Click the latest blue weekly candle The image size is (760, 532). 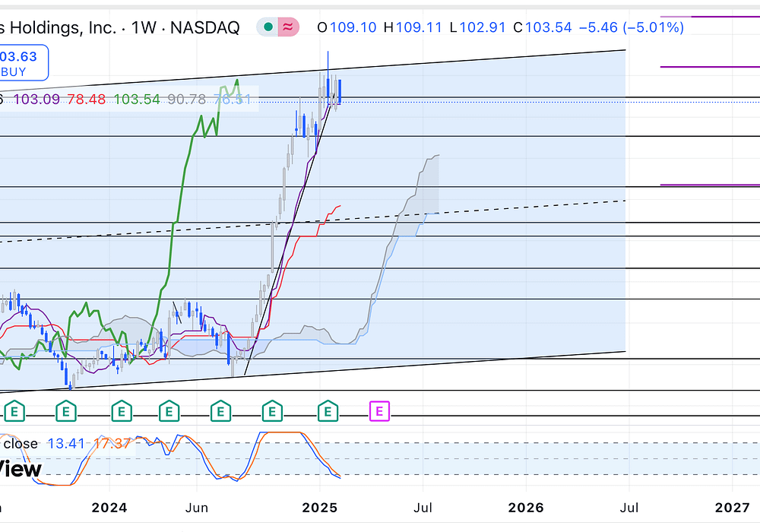(340, 91)
